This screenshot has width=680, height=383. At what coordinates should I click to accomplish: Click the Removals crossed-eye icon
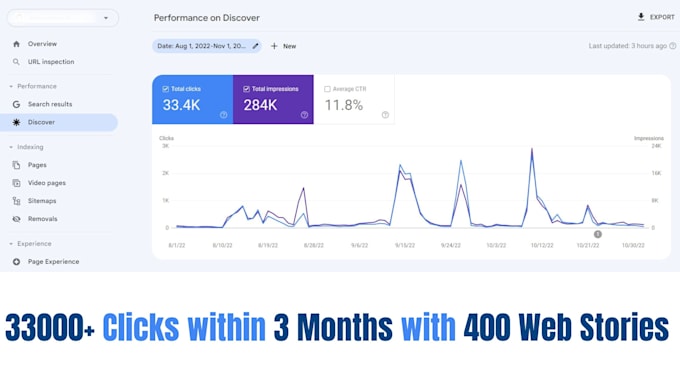[x=16, y=219]
